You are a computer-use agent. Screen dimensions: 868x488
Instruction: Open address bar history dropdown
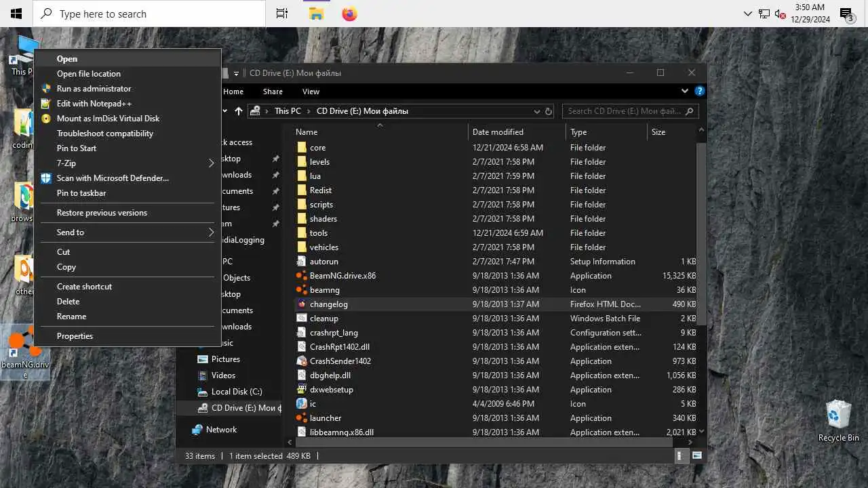pos(537,111)
